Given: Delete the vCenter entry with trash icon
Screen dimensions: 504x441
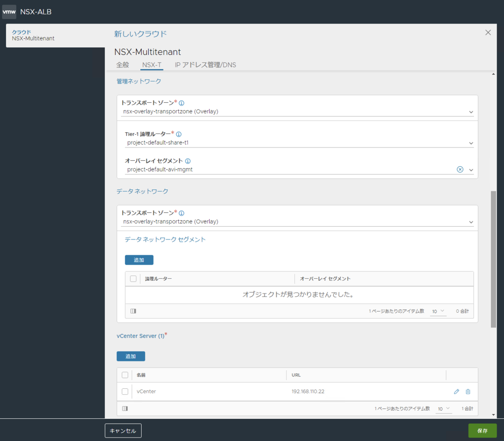Looking at the screenshot, I should 468,391.
